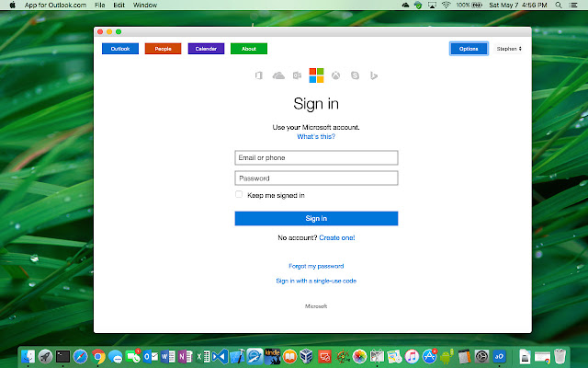
Task: Open FaceTime icon with red badge
Action: (x=132, y=356)
